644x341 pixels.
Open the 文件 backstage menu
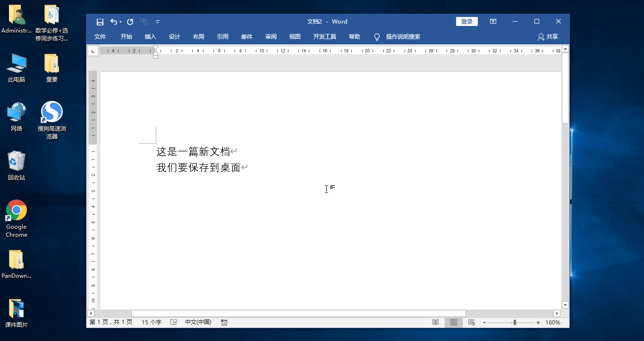(100, 37)
